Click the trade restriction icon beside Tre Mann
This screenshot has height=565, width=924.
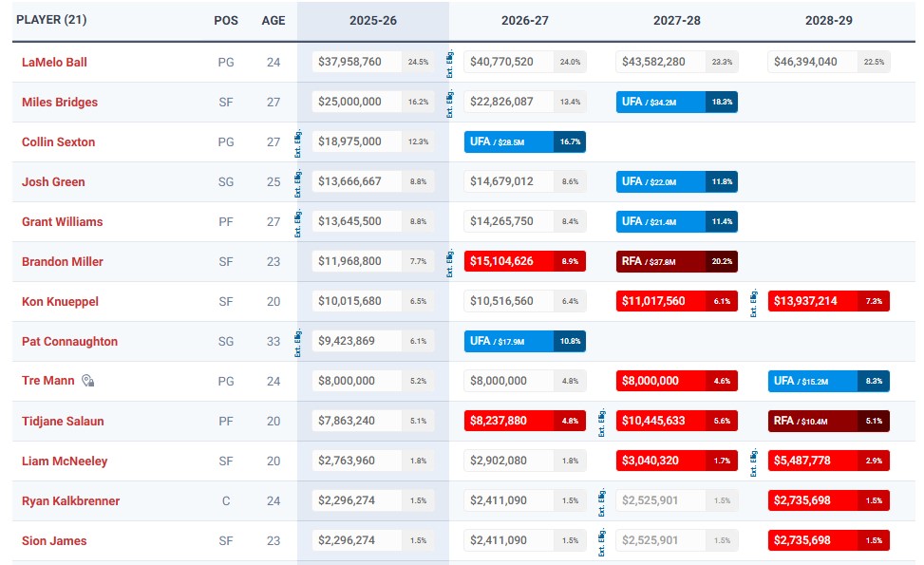(87, 380)
